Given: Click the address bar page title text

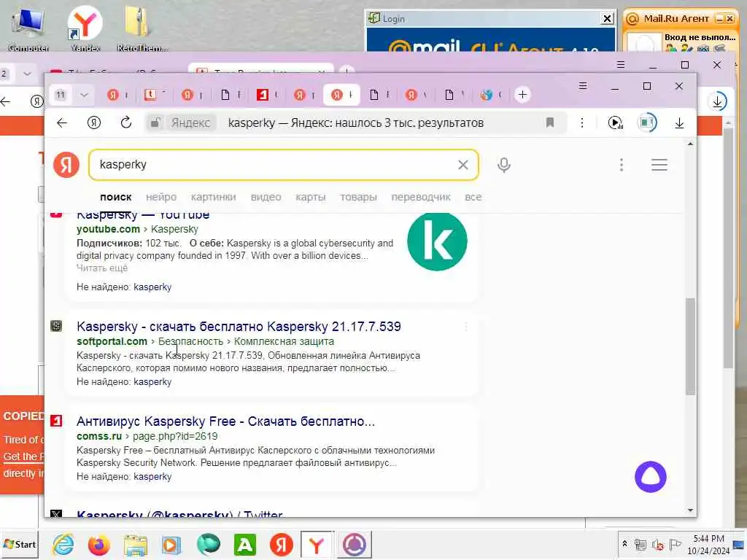Looking at the screenshot, I should 356,122.
